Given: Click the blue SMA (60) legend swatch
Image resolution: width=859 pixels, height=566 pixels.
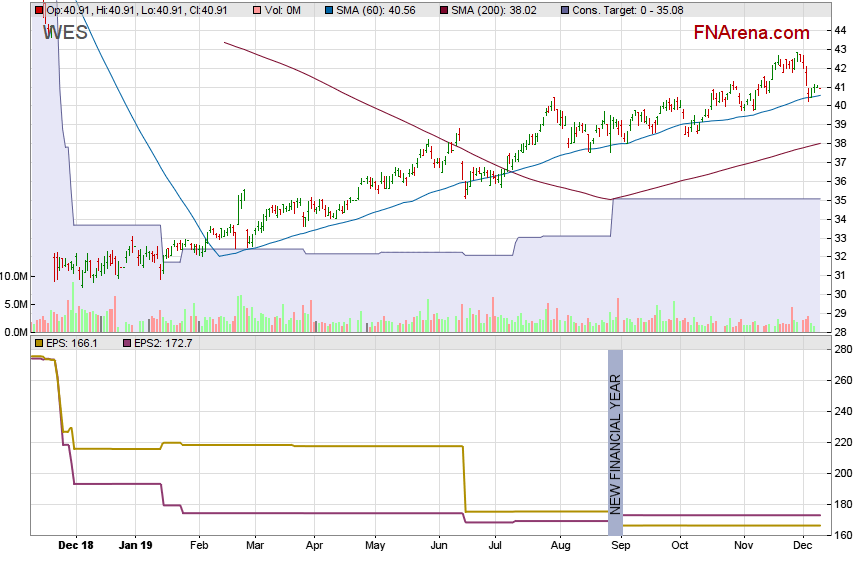Looking at the screenshot, I should tap(331, 10).
